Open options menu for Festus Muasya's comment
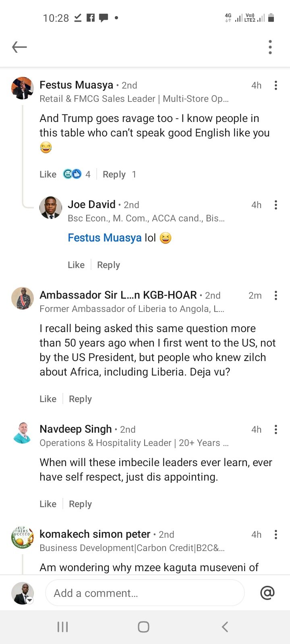 tap(276, 85)
